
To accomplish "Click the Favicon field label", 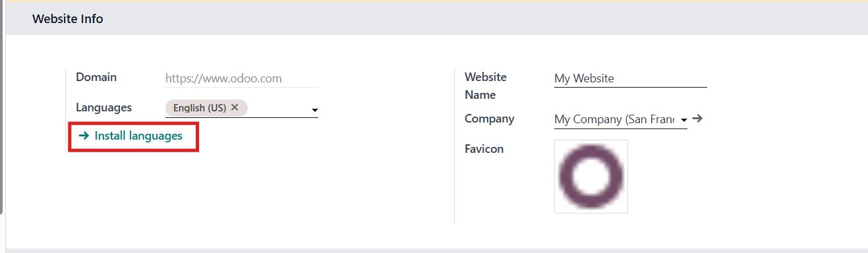I will tap(484, 149).
